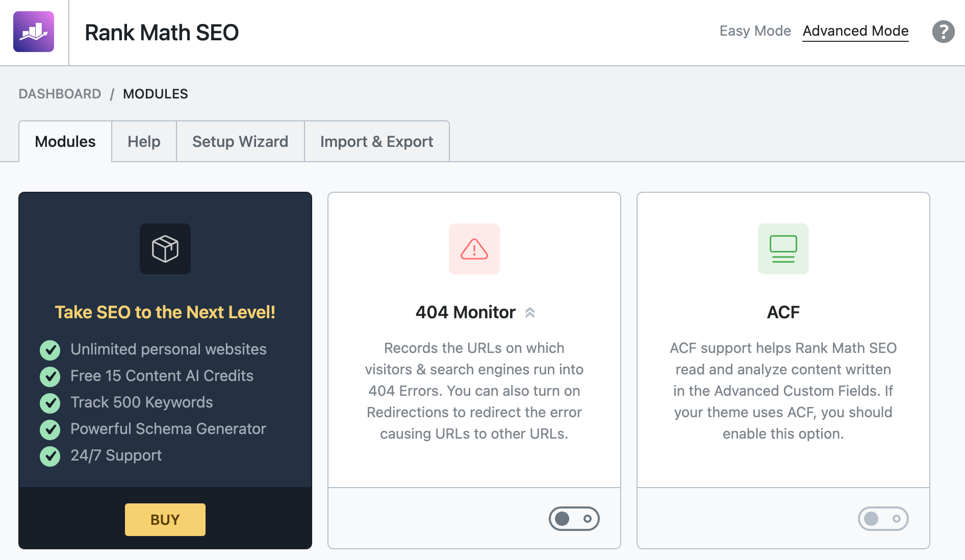Viewport: 965px width, 560px height.
Task: Click Take SEO to the Next Level heading
Action: [x=165, y=312]
